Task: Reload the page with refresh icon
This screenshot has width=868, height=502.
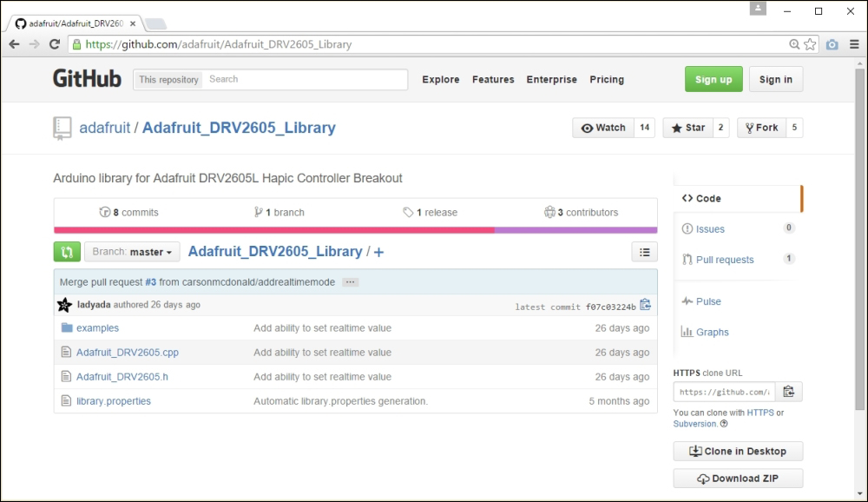Action: point(54,44)
